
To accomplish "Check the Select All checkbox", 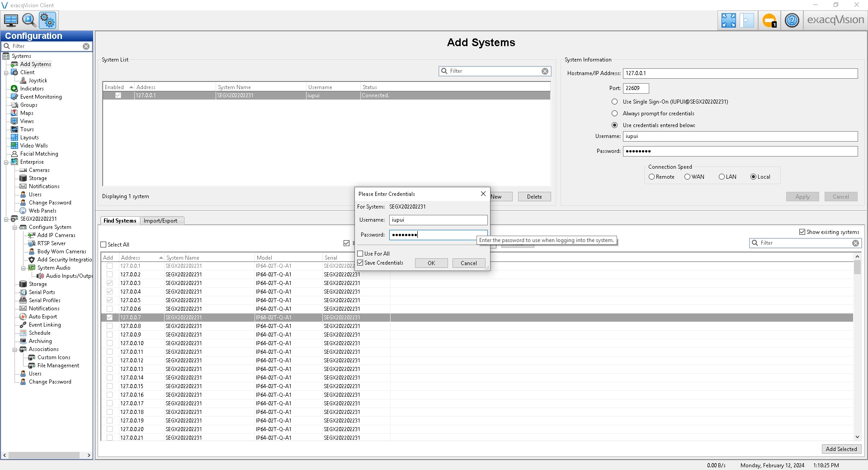I will coord(104,245).
